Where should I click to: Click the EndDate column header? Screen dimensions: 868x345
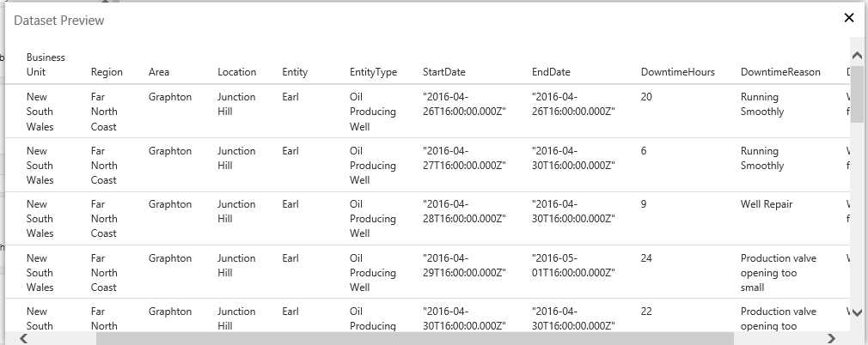[x=551, y=72]
